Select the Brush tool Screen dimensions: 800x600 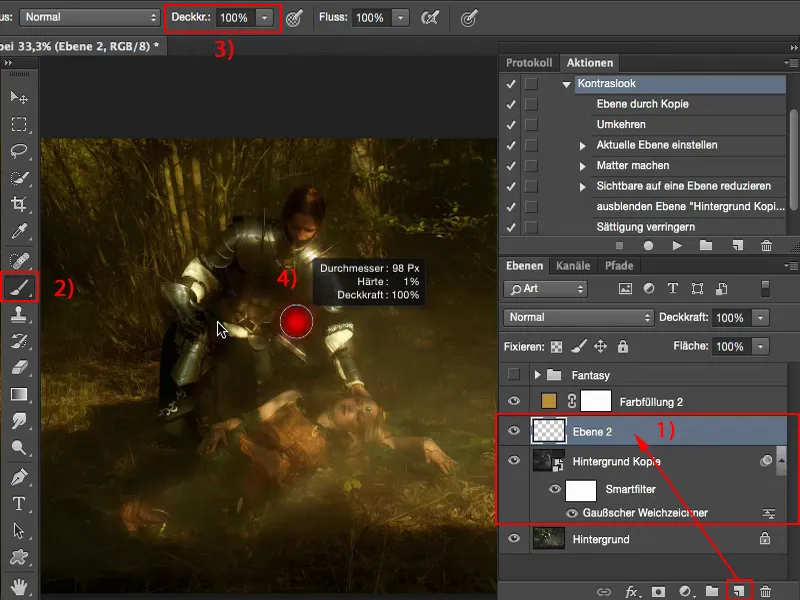(x=19, y=288)
